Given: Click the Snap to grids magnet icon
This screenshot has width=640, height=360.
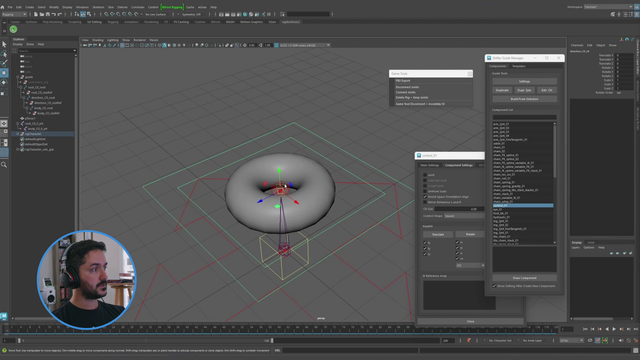Looking at the screenshot, I should (x=106, y=14).
